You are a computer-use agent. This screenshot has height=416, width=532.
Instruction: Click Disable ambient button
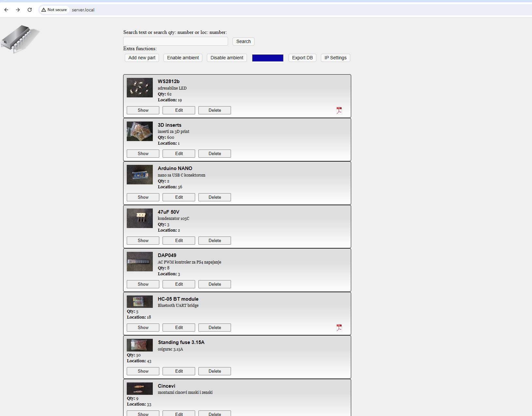(x=227, y=58)
